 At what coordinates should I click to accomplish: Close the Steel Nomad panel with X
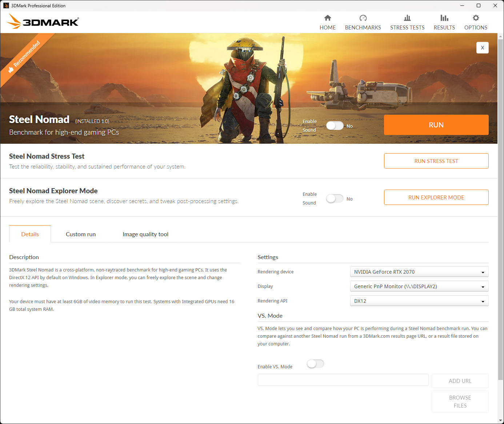click(483, 48)
